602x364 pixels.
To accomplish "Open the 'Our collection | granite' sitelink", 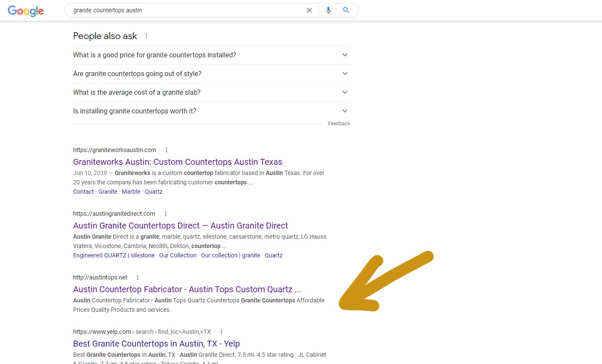I will pyautogui.click(x=230, y=255).
